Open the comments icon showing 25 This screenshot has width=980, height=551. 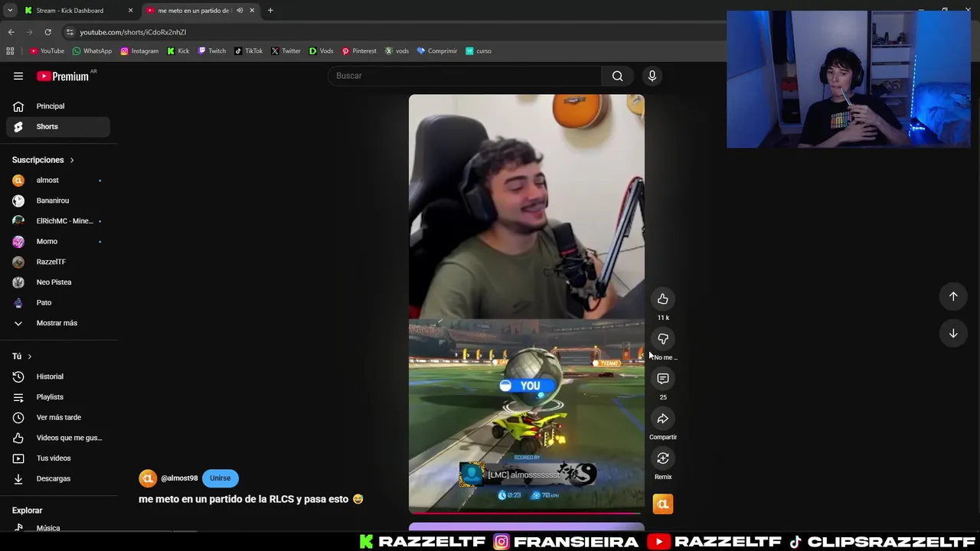coord(663,379)
